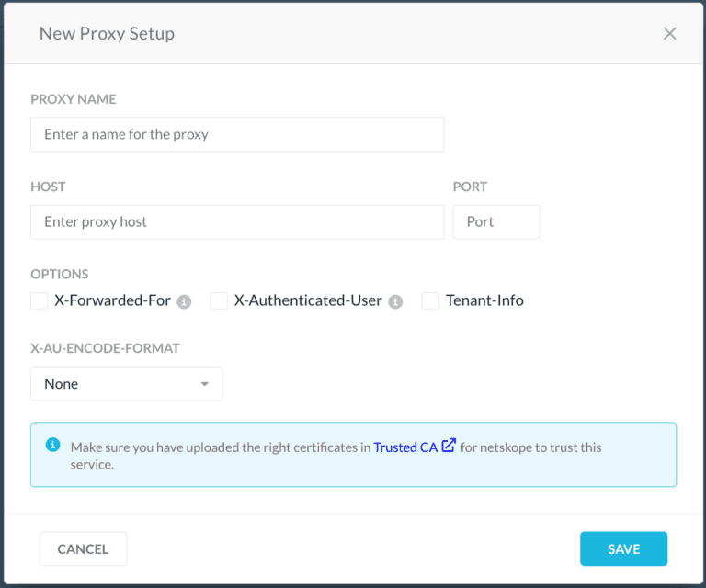The height and width of the screenshot is (588, 706).
Task: Click the Tenant-Info label text
Action: [x=484, y=300]
